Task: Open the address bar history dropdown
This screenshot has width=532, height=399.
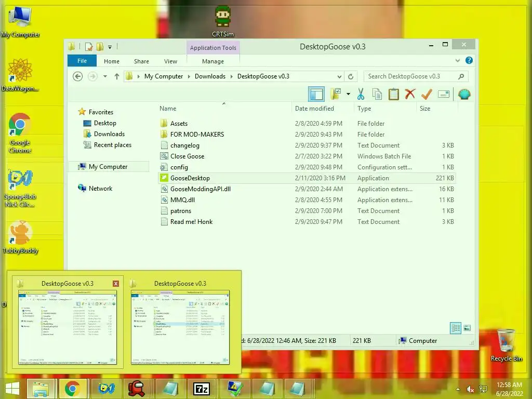Action: 339,76
